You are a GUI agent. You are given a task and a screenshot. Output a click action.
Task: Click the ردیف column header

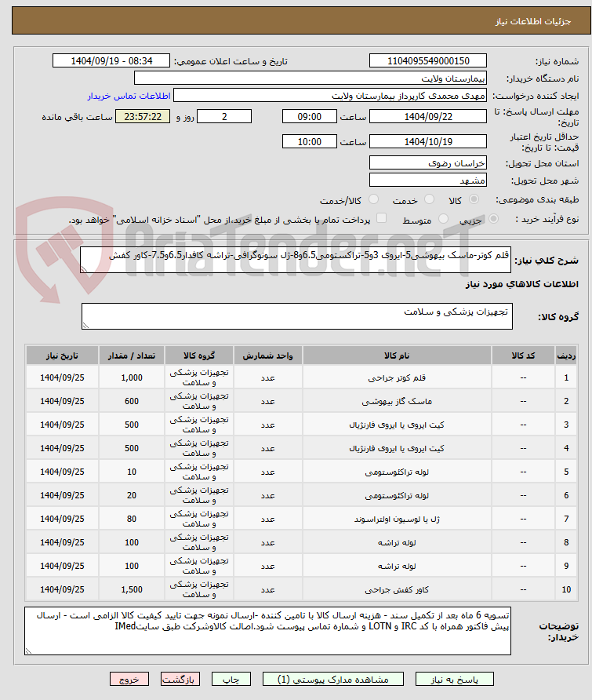click(566, 355)
